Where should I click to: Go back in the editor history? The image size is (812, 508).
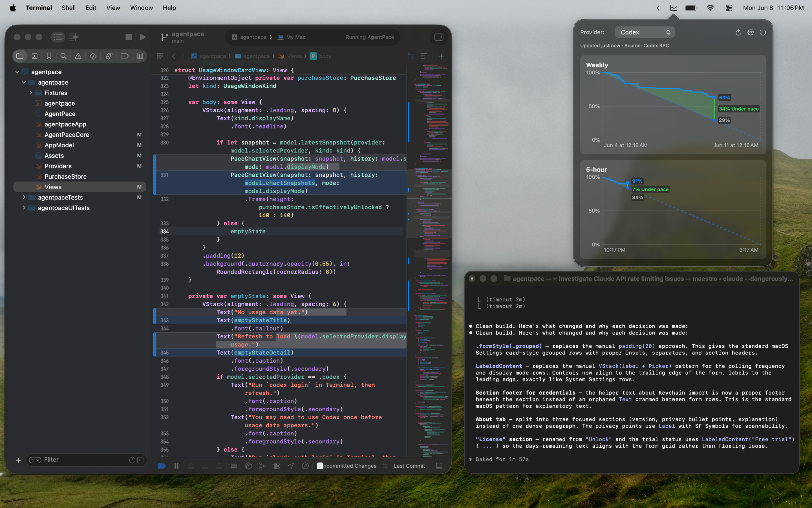[x=174, y=56]
